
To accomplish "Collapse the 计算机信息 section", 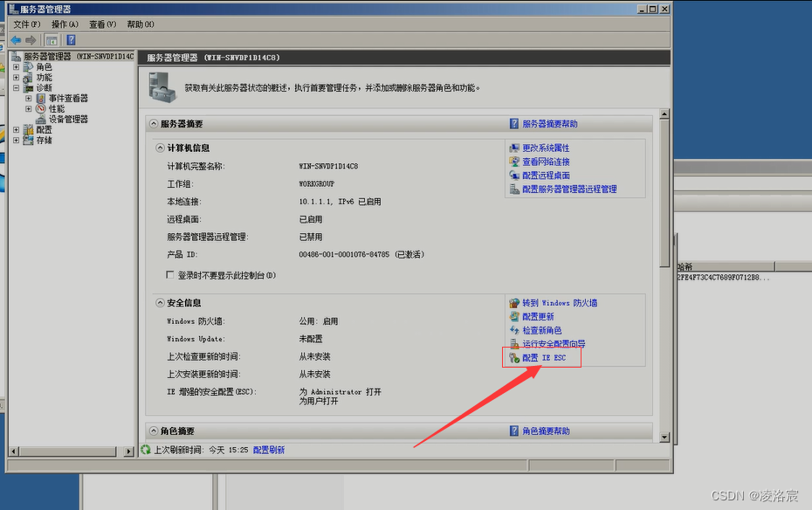I will coord(160,148).
